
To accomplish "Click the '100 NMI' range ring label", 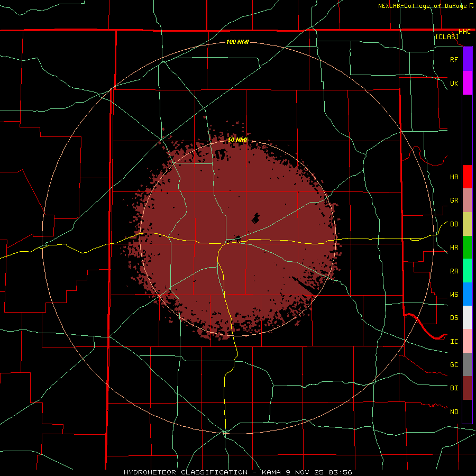I will 237,42.
